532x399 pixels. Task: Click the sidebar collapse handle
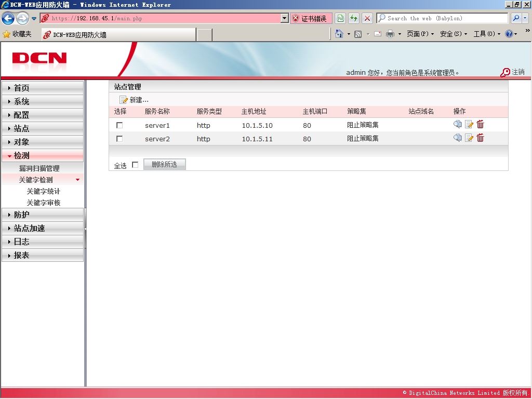click(86, 229)
